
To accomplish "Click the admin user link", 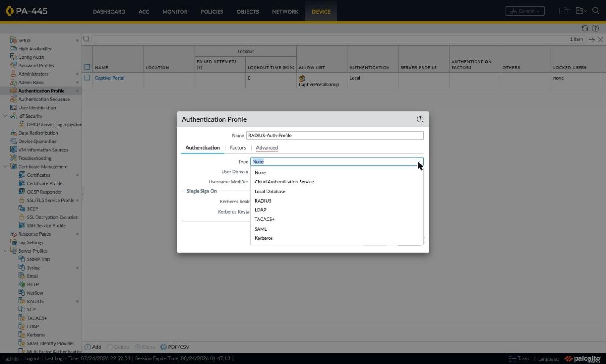I will [12, 358].
